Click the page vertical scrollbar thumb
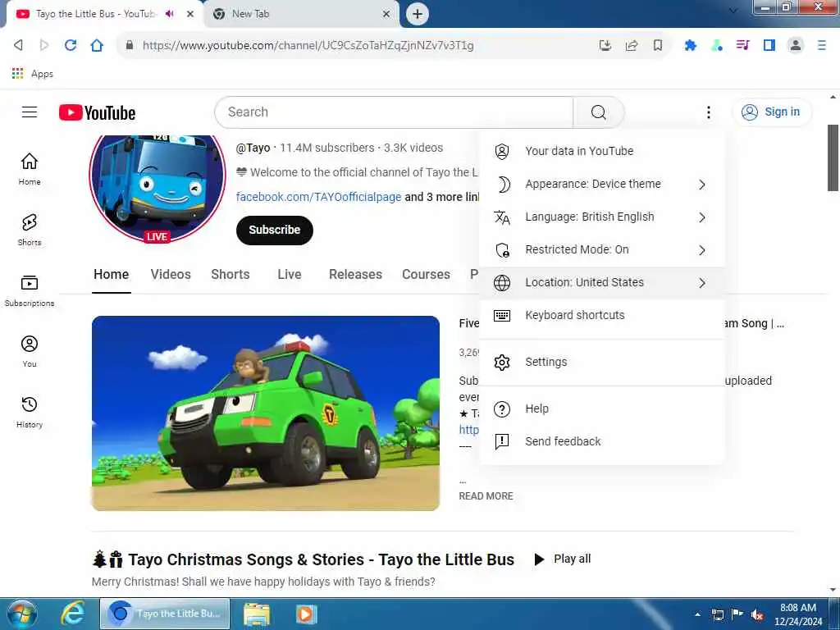 point(833,157)
